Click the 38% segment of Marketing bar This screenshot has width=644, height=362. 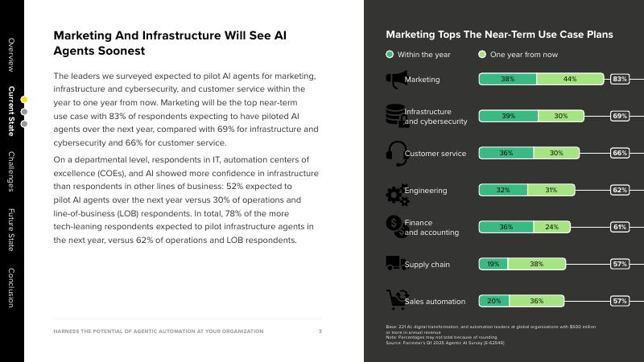click(x=508, y=80)
